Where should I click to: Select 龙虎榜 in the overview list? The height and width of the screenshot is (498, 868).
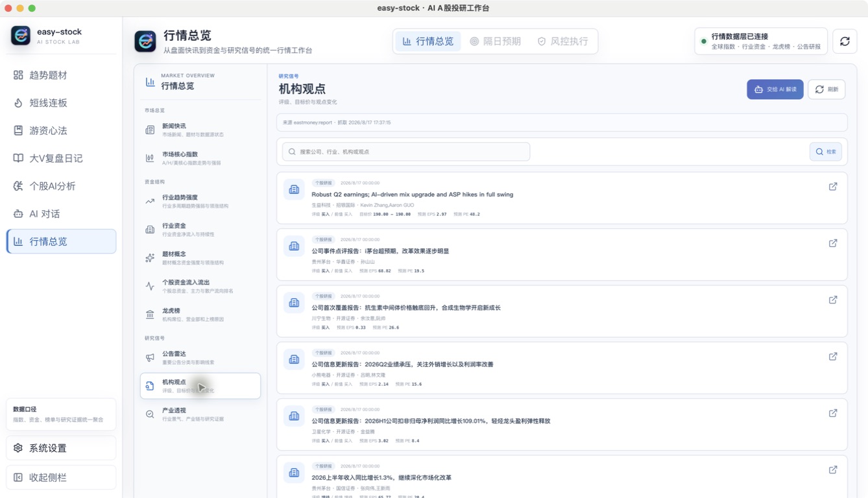point(200,314)
